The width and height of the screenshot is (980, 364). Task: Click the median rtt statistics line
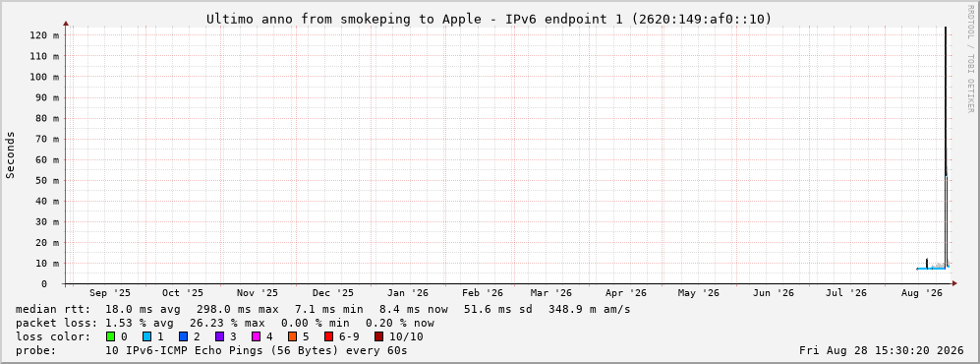coord(323,309)
